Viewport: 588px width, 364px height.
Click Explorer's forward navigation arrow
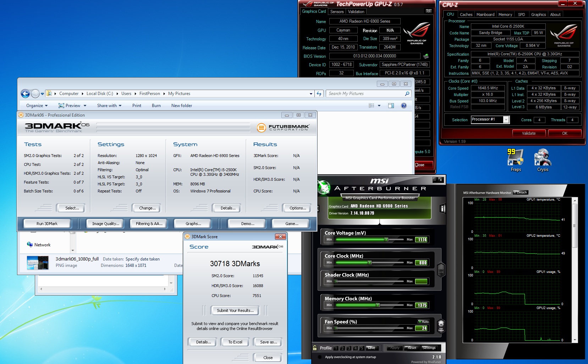click(x=35, y=94)
